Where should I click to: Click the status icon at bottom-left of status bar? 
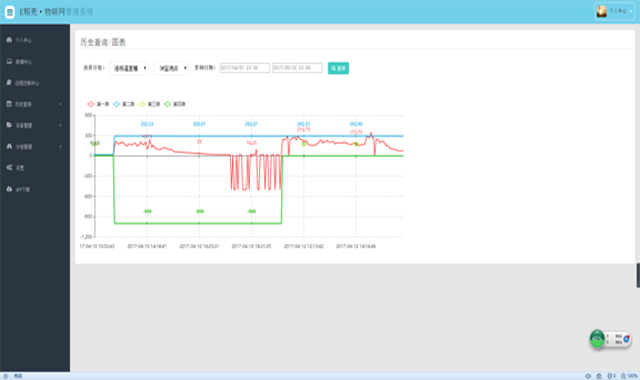point(6,376)
